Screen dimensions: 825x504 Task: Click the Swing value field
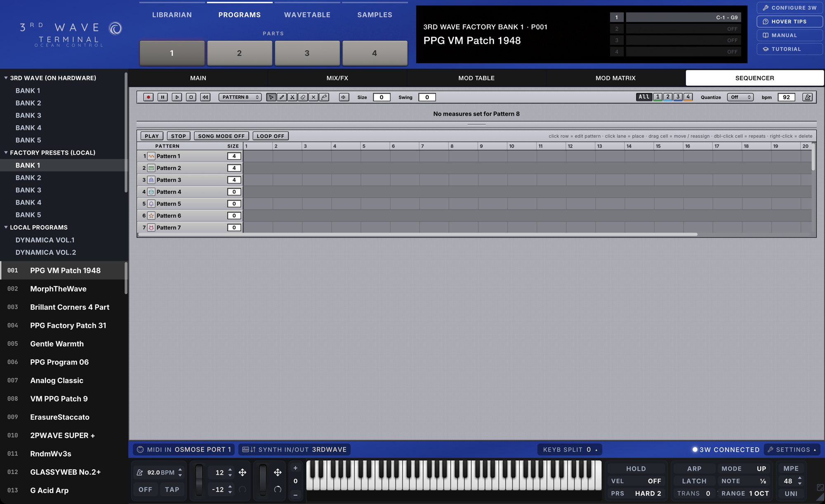pyautogui.click(x=427, y=97)
